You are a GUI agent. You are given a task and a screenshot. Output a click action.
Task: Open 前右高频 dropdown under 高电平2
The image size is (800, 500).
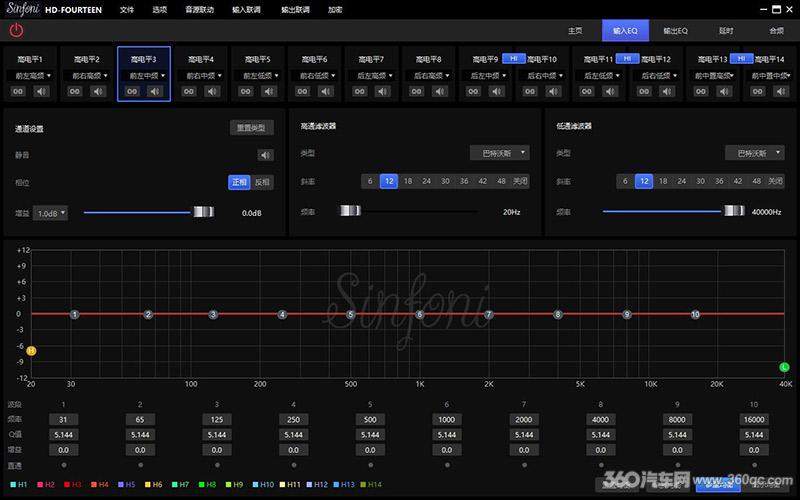pyautogui.click(x=87, y=76)
